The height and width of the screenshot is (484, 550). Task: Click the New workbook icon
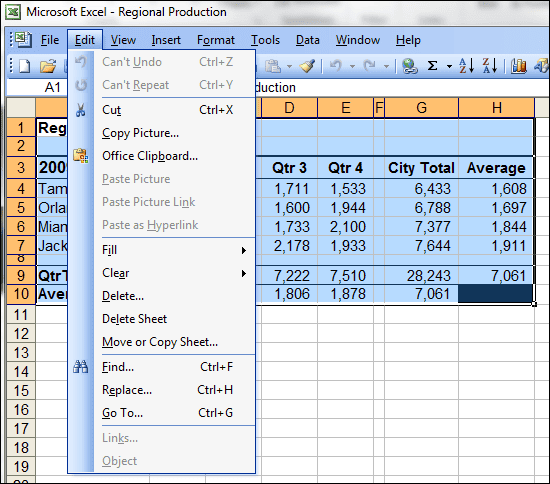[25, 66]
